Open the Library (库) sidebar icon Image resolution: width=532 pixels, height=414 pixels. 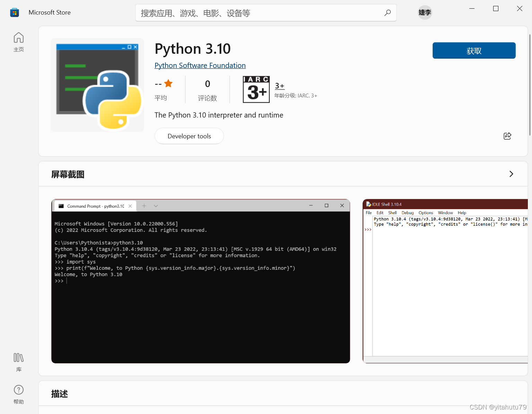coord(19,362)
